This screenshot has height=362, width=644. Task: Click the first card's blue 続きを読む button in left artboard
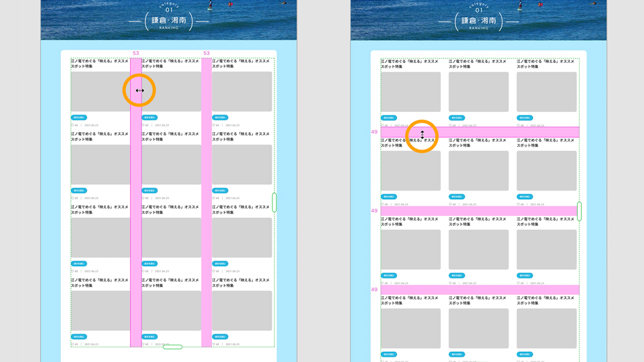pos(79,117)
